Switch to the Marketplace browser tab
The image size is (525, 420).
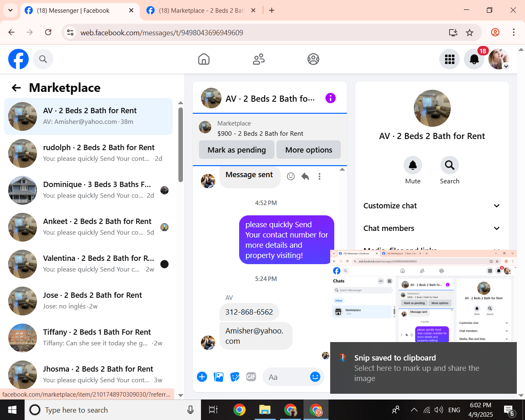tap(201, 11)
